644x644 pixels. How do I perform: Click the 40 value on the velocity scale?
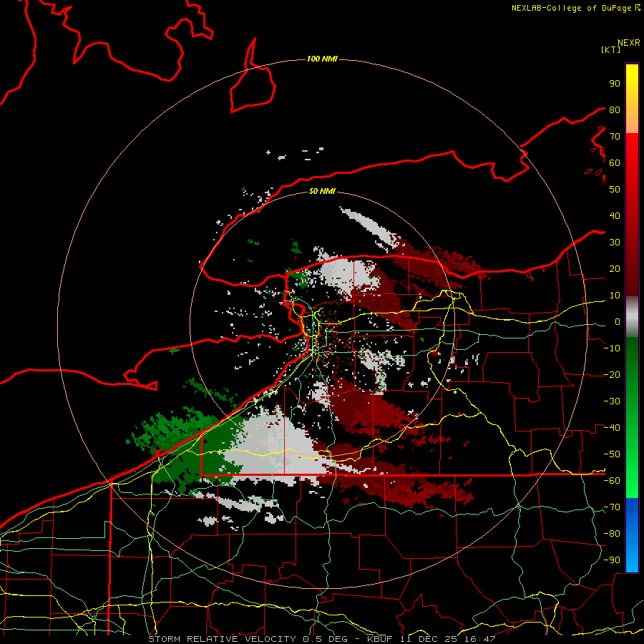(615, 216)
